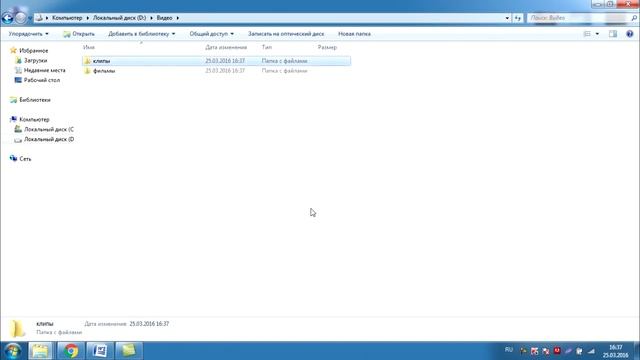Screen dimensions: 640x360
Task: Create a folder with Новая папка
Action: tap(354, 34)
